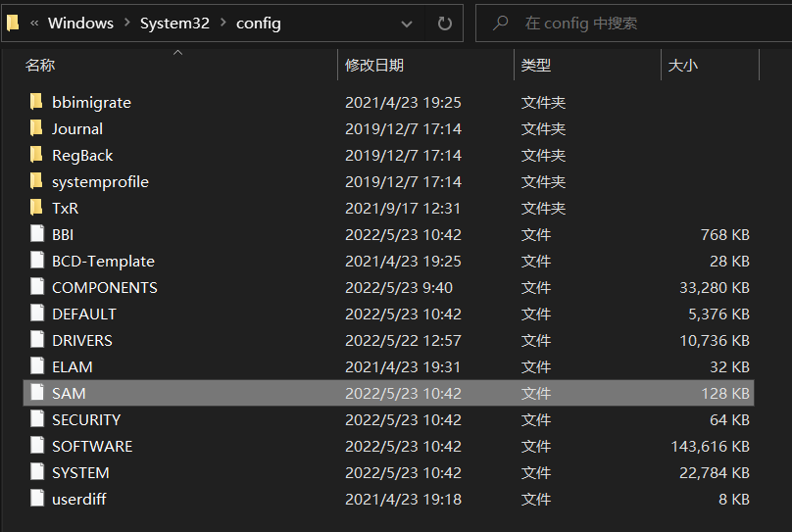Select the RegBack folder icon

36,155
